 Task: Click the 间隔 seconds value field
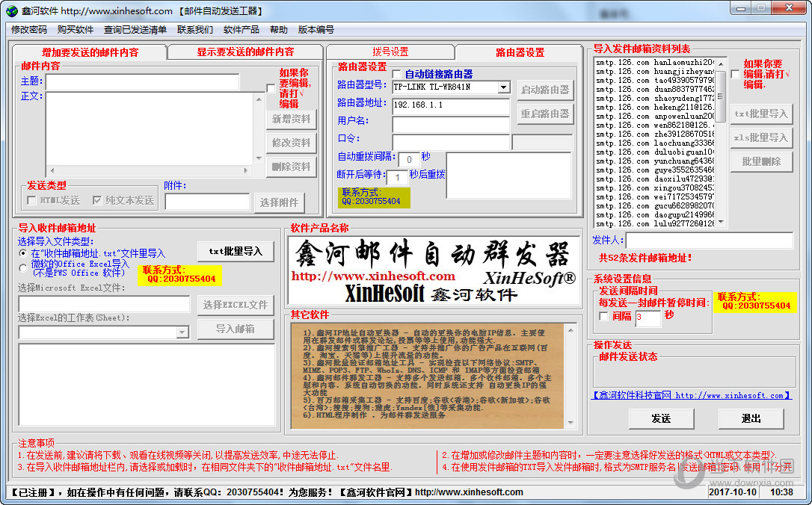coord(648,317)
